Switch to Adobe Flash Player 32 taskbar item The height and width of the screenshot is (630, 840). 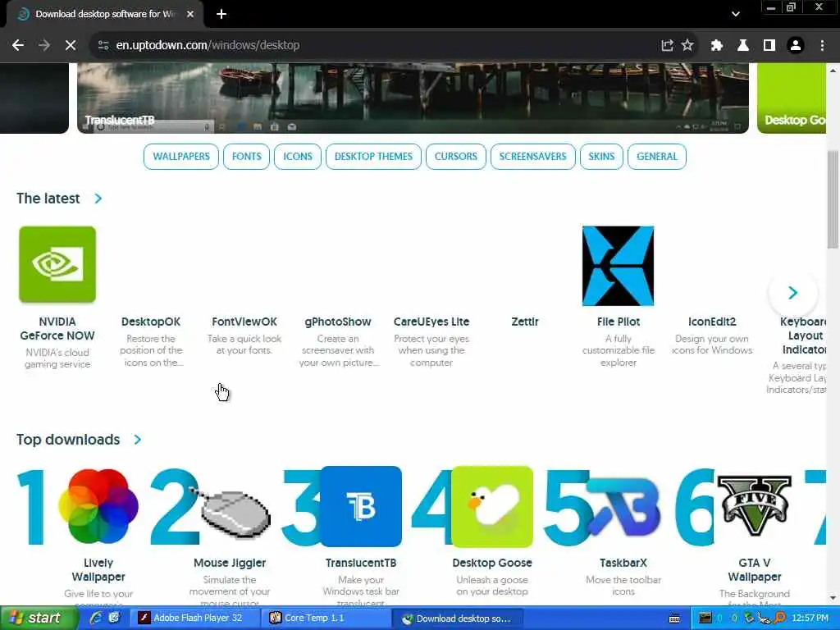pyautogui.click(x=197, y=618)
